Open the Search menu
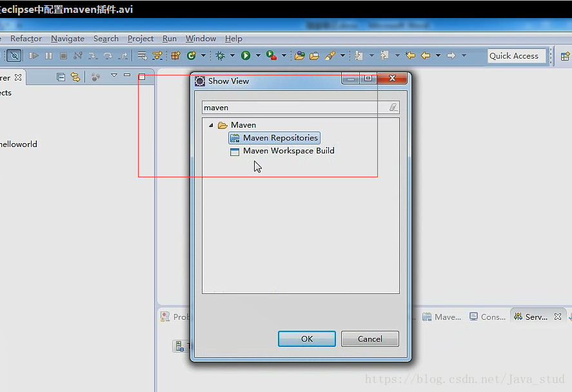 pos(106,38)
